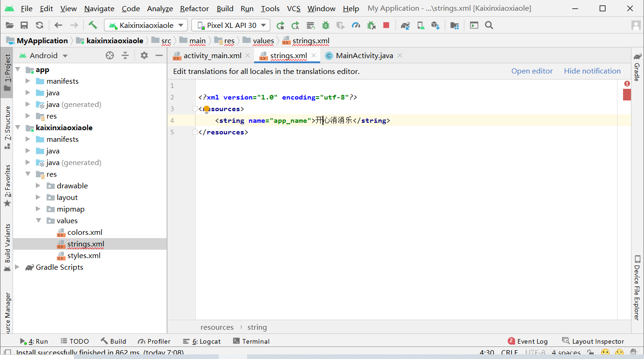Expand the Gradle Scripts node
Image resolution: width=644 pixels, height=359 pixels.
click(17, 267)
